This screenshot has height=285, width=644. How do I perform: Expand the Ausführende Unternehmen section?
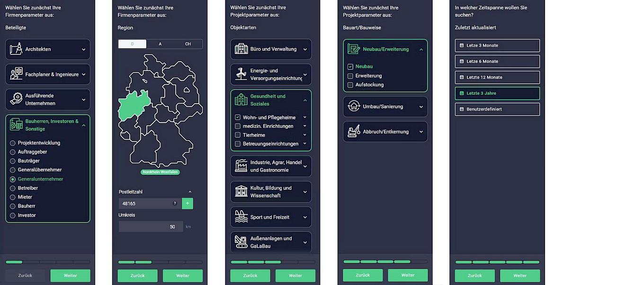pos(83,99)
